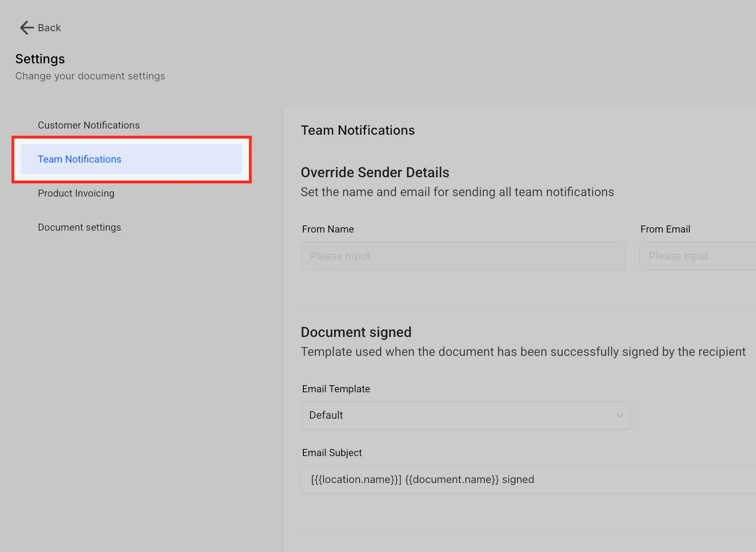
Task: Focus the From Email input field
Action: click(x=698, y=256)
